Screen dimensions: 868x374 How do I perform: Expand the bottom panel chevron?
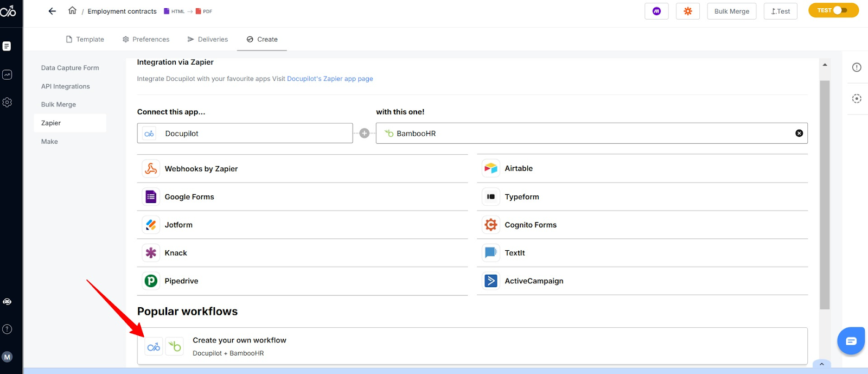point(821,364)
